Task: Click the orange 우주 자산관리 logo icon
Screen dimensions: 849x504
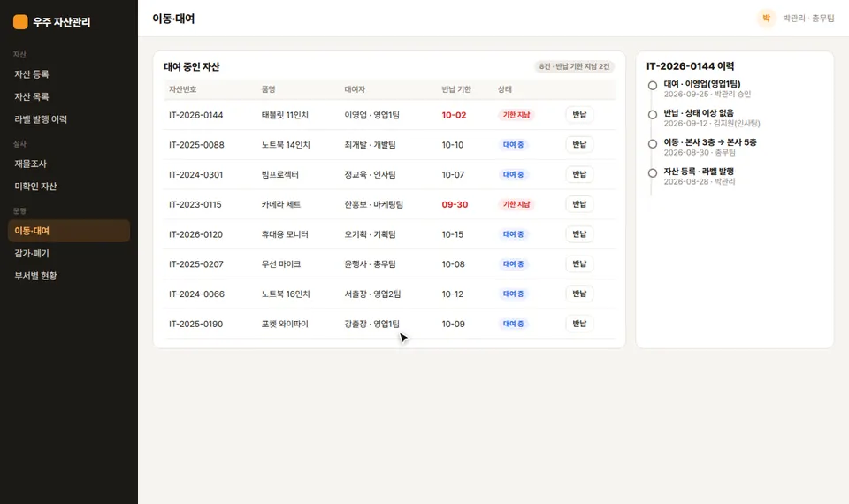Action: pyautogui.click(x=20, y=21)
